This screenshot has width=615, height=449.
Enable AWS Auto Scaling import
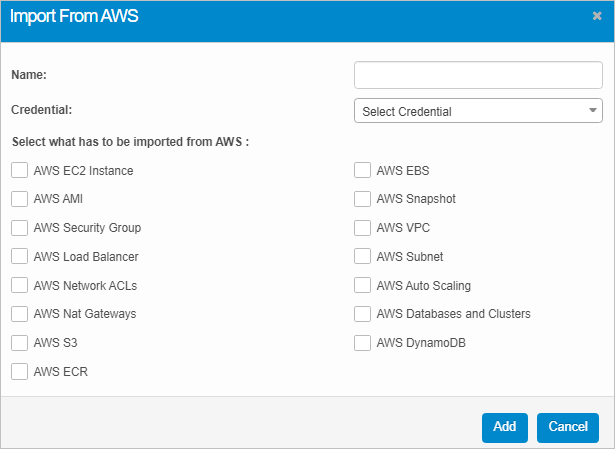pos(363,286)
